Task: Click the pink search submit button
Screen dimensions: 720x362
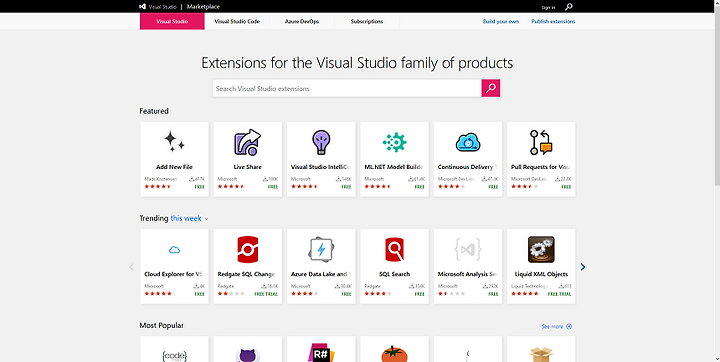Action: coord(491,88)
